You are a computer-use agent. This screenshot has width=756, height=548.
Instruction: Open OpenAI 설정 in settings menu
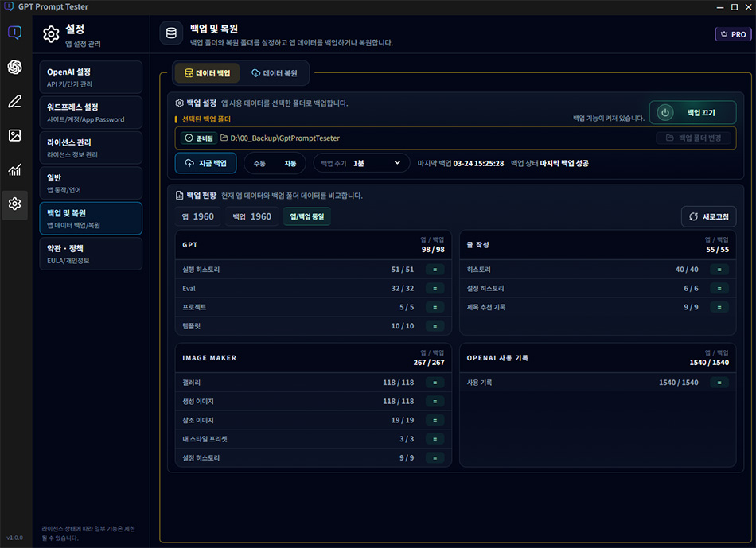click(91, 77)
